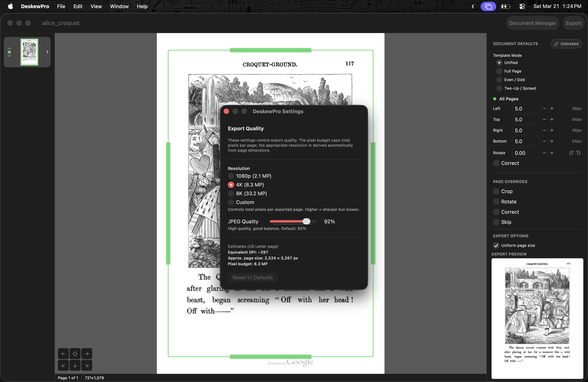Increase Rotate value with plus button
The width and height of the screenshot is (588, 382).
(552, 153)
